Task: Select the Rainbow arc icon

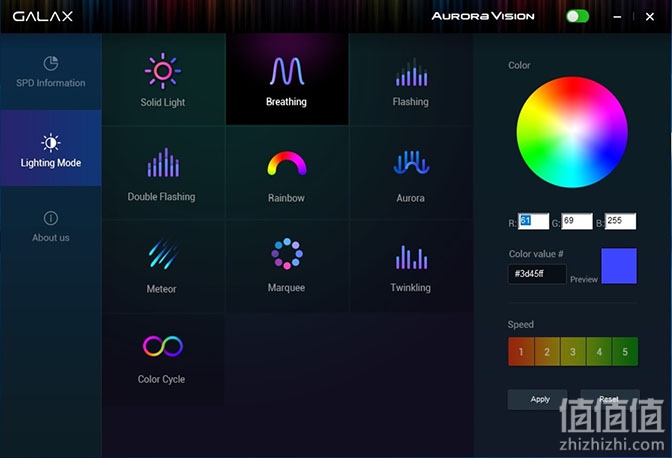Action: point(287,163)
